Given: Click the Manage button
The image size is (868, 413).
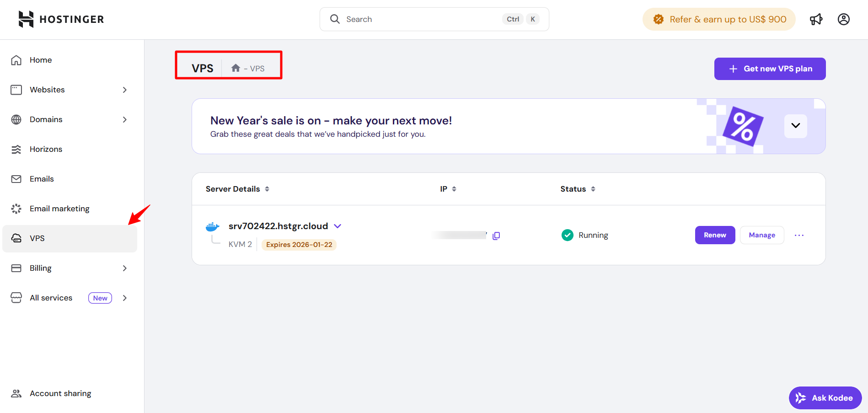Looking at the screenshot, I should pyautogui.click(x=762, y=235).
